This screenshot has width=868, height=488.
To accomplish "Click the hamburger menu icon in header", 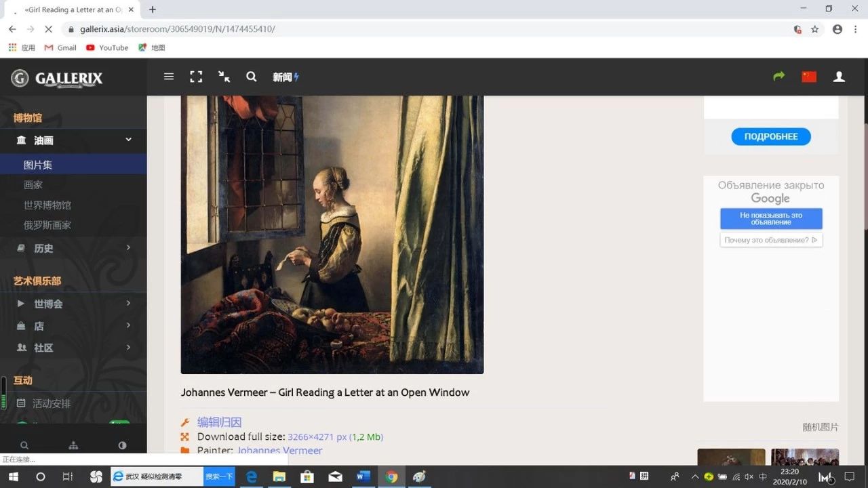I will 169,77.
